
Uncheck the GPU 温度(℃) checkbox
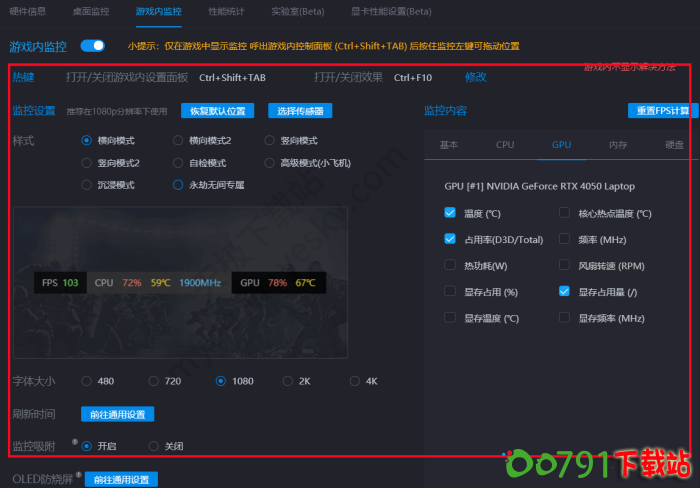pos(450,213)
